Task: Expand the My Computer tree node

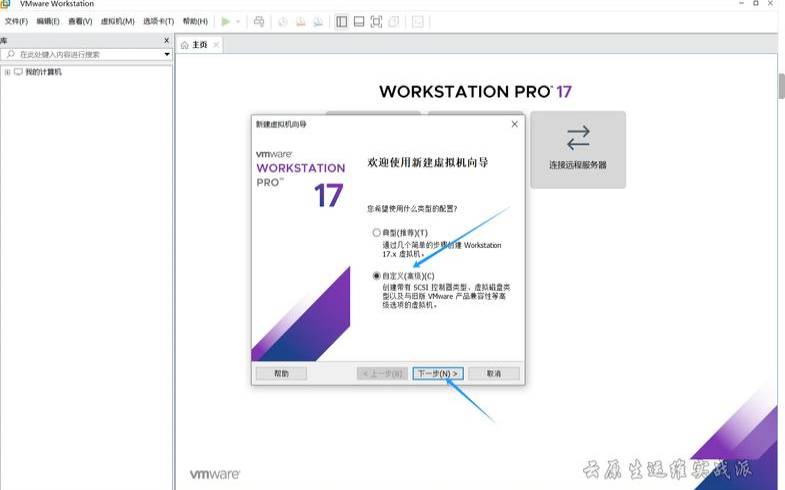Action: pos(7,72)
